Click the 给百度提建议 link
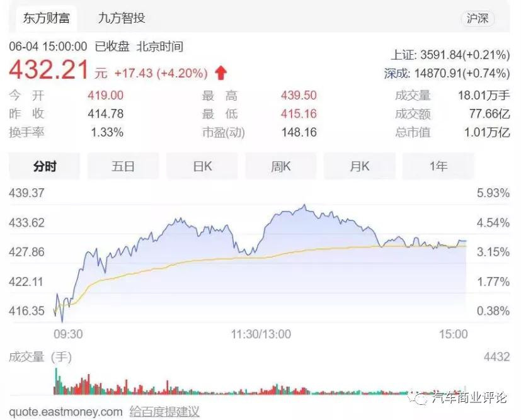This screenshot has width=521, height=420. (164, 412)
